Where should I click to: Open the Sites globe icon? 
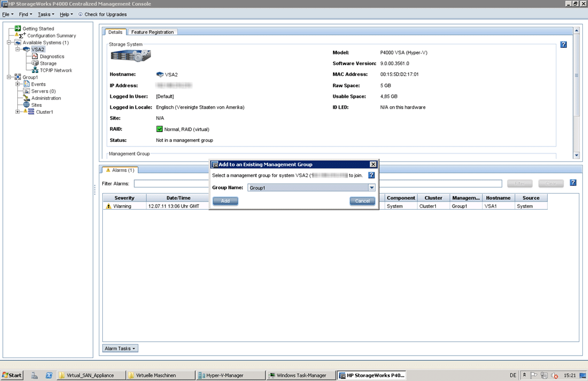pos(26,105)
